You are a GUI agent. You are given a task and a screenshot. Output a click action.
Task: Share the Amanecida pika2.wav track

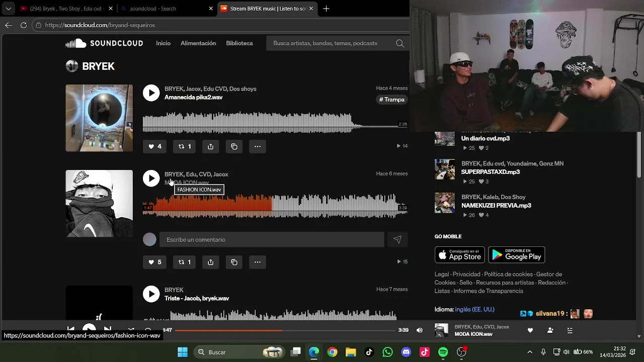(x=210, y=146)
